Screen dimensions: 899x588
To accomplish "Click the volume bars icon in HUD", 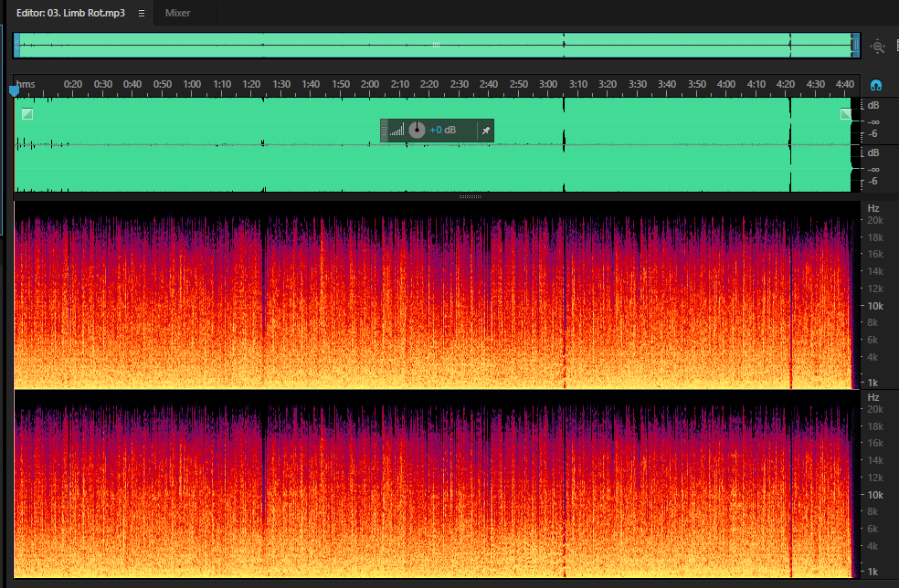I will tap(397, 130).
